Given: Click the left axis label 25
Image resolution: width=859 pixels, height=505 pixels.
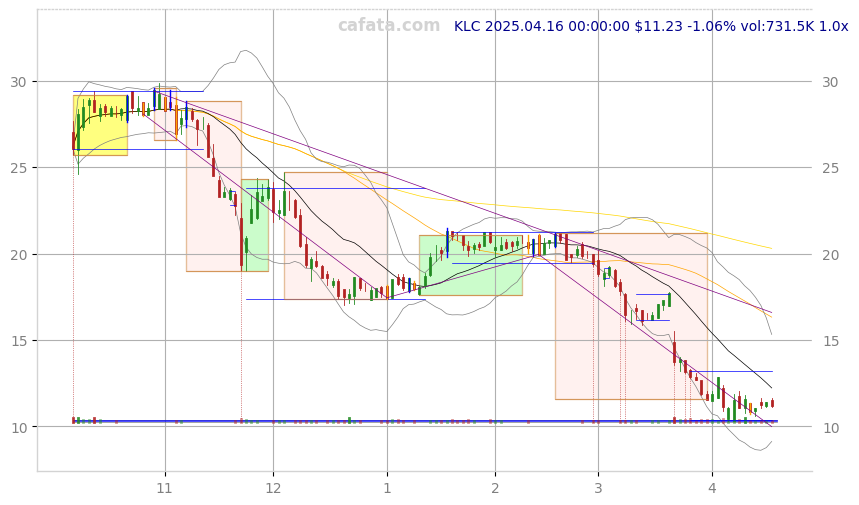Looking at the screenshot, I should point(19,168).
